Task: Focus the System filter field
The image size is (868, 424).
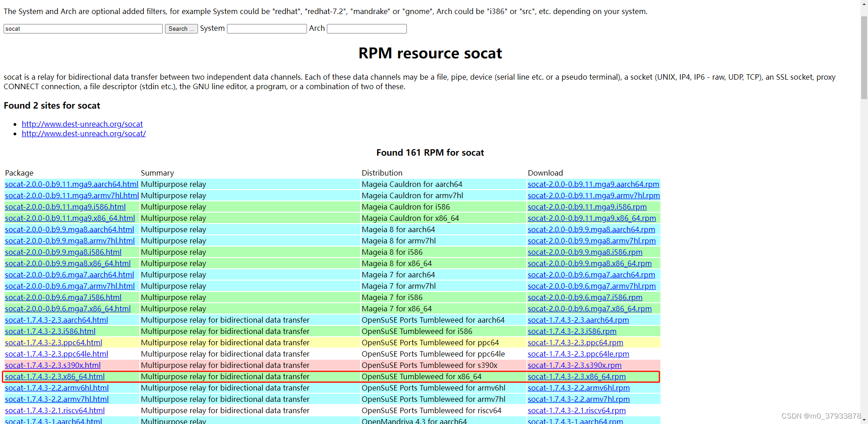Action: click(267, 29)
